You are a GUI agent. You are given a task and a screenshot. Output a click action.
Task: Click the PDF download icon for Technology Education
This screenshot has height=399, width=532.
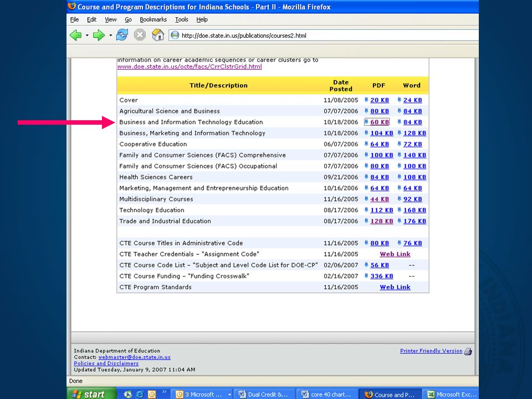[x=366, y=209]
